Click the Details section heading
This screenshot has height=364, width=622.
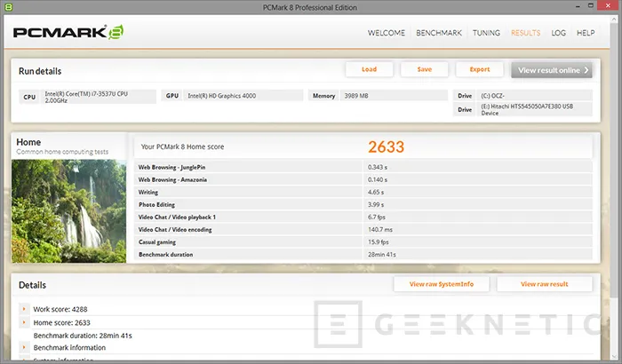(x=32, y=285)
